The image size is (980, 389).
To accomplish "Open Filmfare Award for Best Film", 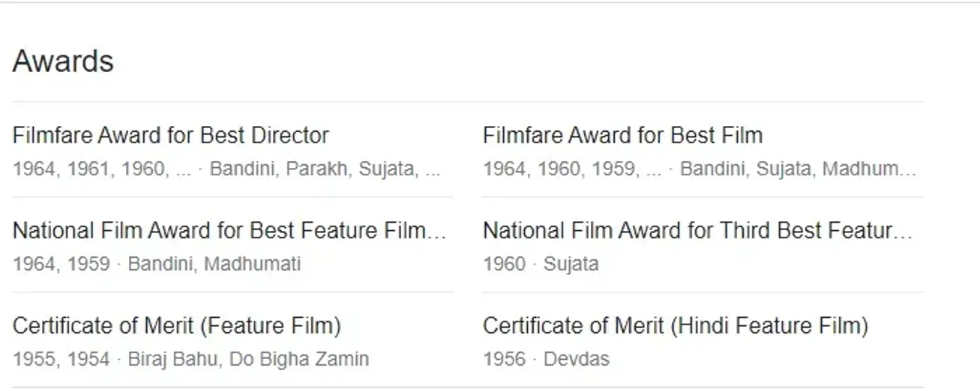I will click(622, 136).
